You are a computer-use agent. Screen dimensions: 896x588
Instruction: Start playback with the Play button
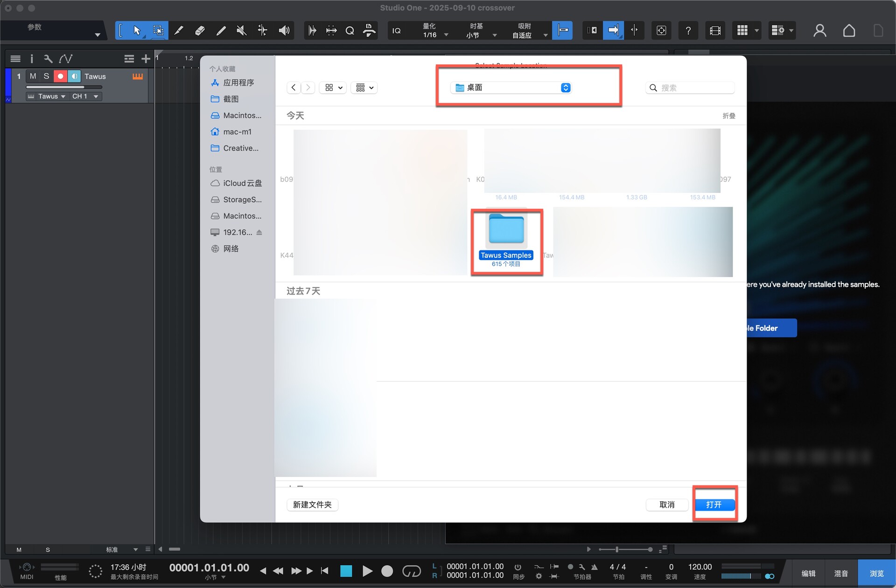(x=367, y=571)
